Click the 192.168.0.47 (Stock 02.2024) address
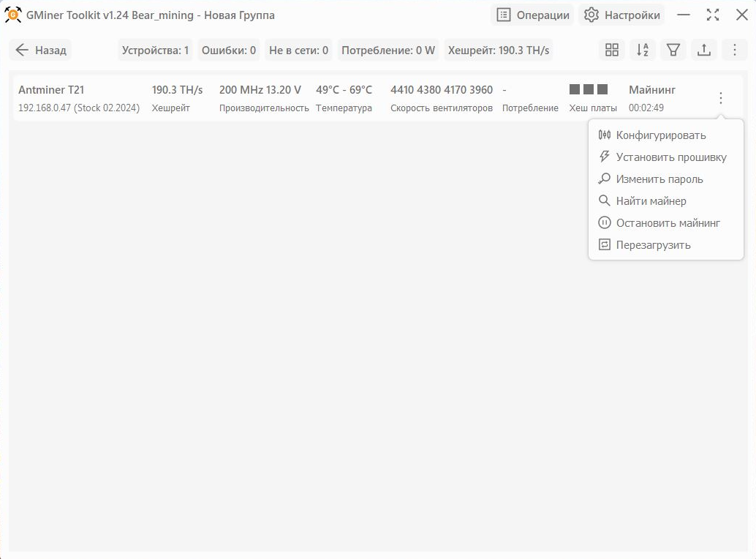Screen dimensions: 756x559 (79, 108)
